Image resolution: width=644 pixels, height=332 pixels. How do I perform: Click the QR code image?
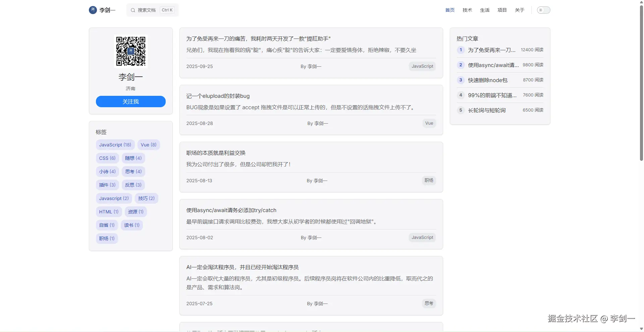tap(131, 51)
